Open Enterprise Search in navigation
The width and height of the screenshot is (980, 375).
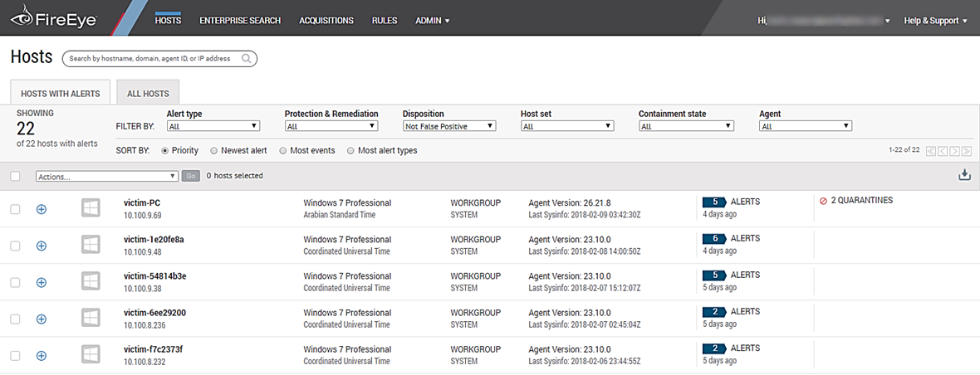pyautogui.click(x=240, y=21)
